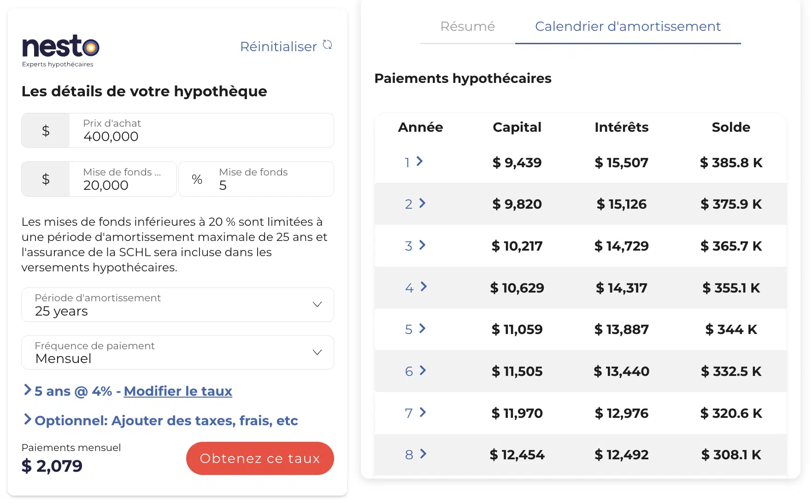The width and height of the screenshot is (812, 504).
Task: Reset the calculator with Réinitialiser
Action: [278, 47]
